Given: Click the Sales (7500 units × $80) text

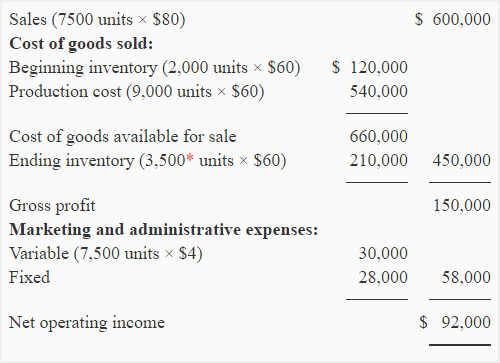Looking at the screenshot, I should (97, 19).
